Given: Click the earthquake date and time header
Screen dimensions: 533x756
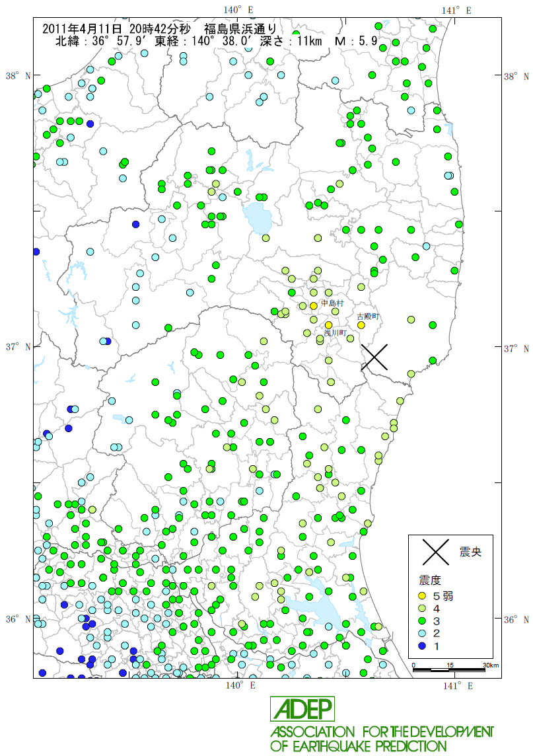Looking at the screenshot, I should tap(160, 28).
